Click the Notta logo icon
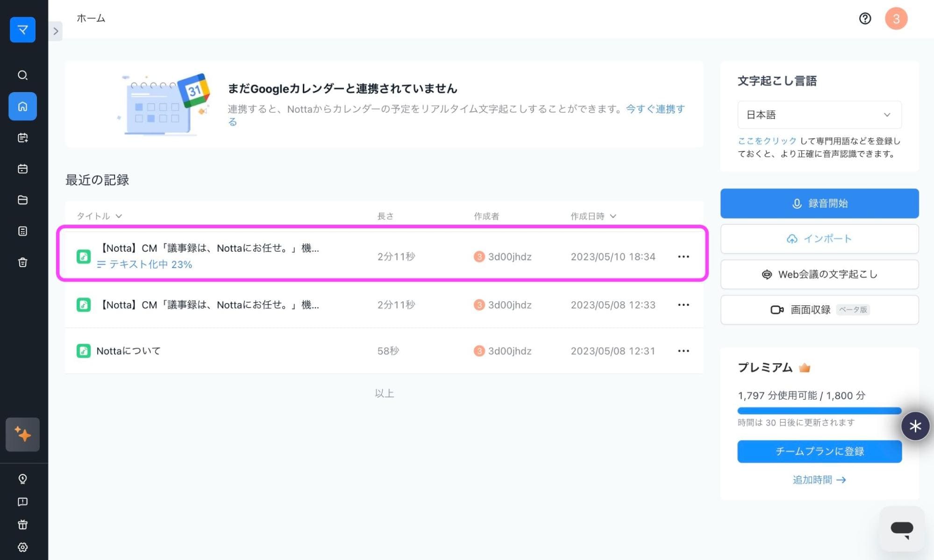934x560 pixels. (22, 30)
